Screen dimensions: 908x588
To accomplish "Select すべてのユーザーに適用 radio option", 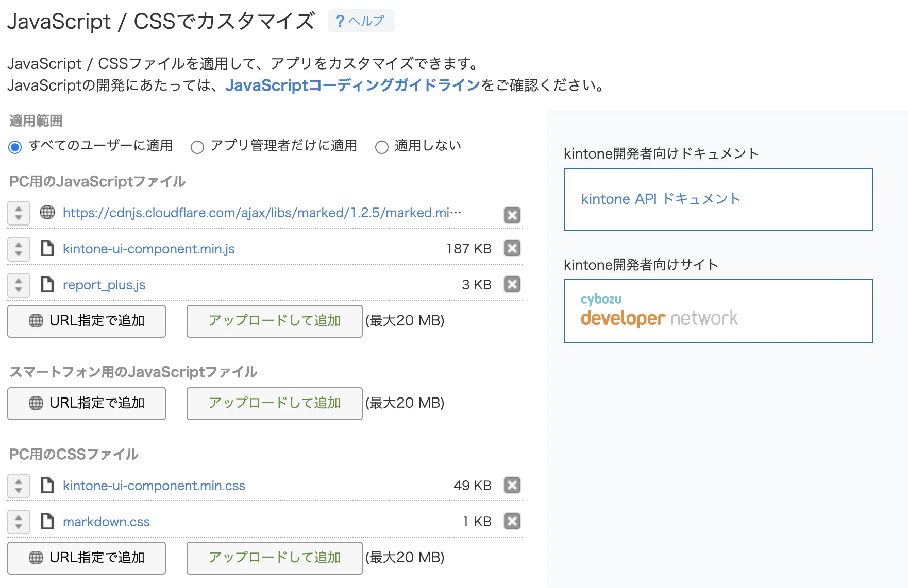I will pyautogui.click(x=15, y=147).
